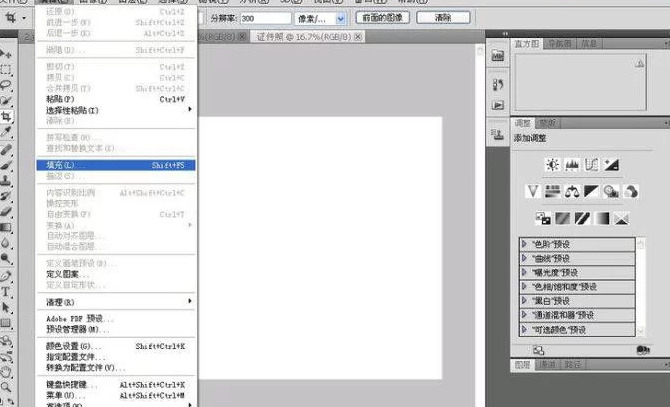Viewport: 670px width, 407px height.
Task: Add an Invert adjustment
Action: pos(543,219)
